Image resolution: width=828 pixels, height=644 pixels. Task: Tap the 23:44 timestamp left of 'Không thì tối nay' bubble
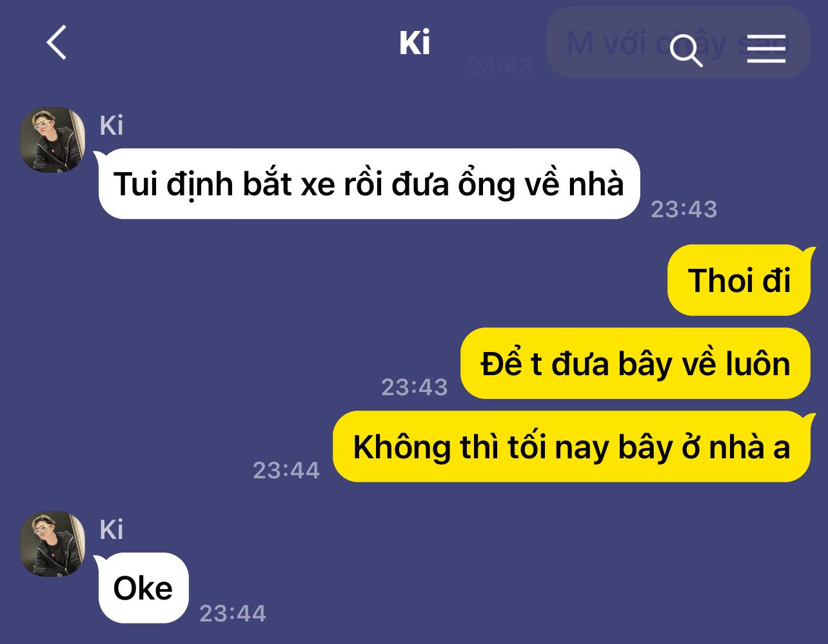pos(286,470)
